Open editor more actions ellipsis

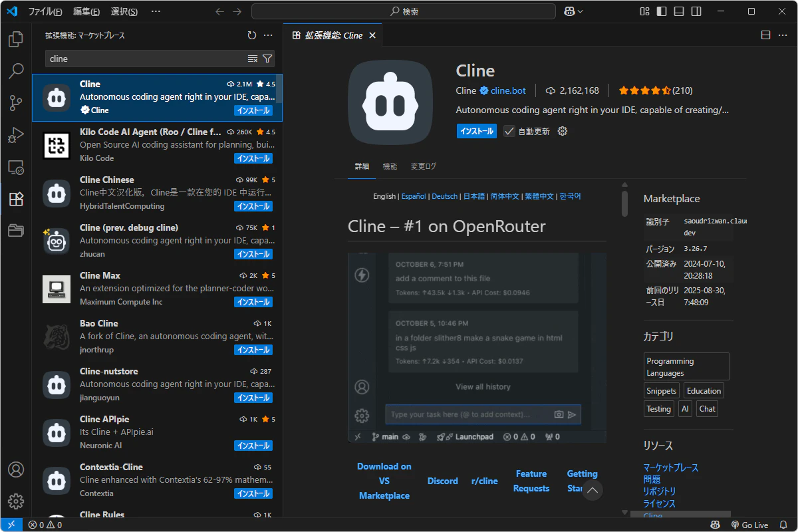pos(783,35)
